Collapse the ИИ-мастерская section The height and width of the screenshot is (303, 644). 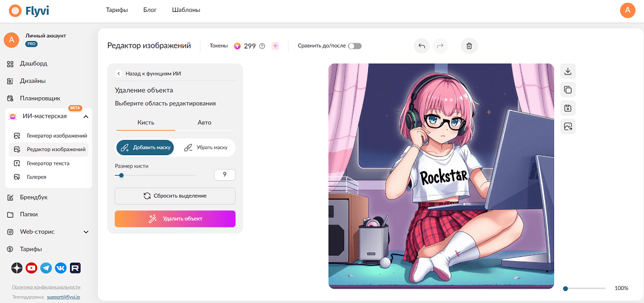(86, 117)
